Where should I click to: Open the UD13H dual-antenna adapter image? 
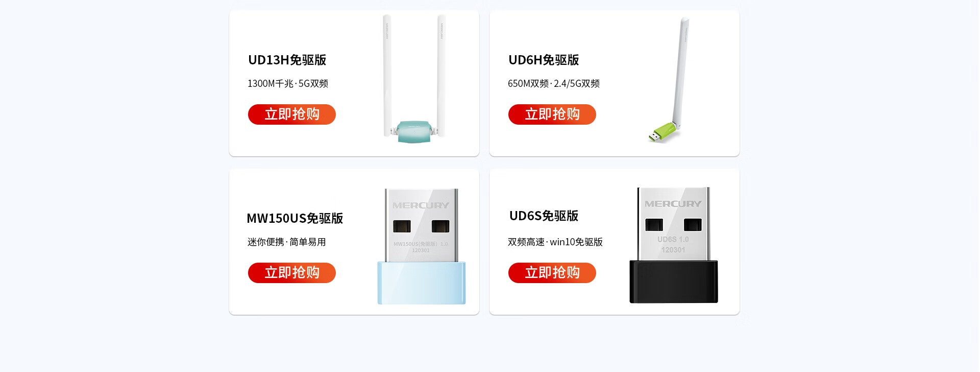coord(414,79)
